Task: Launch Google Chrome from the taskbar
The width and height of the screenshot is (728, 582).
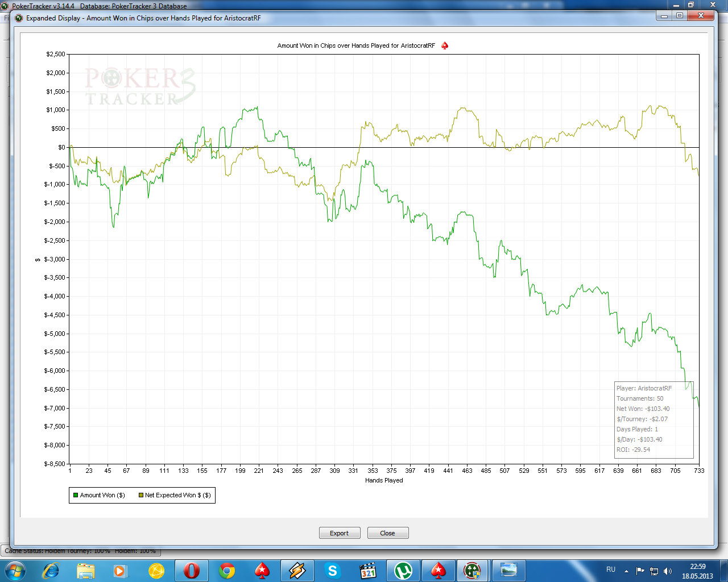Action: [227, 570]
